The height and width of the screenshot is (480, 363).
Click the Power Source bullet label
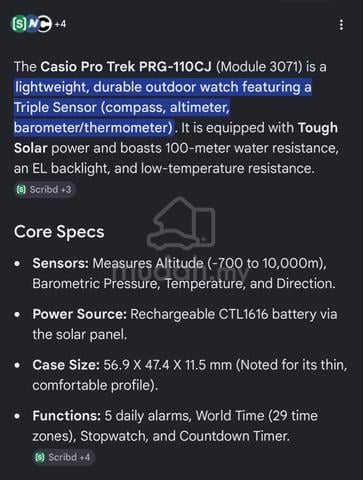pyautogui.click(x=79, y=314)
